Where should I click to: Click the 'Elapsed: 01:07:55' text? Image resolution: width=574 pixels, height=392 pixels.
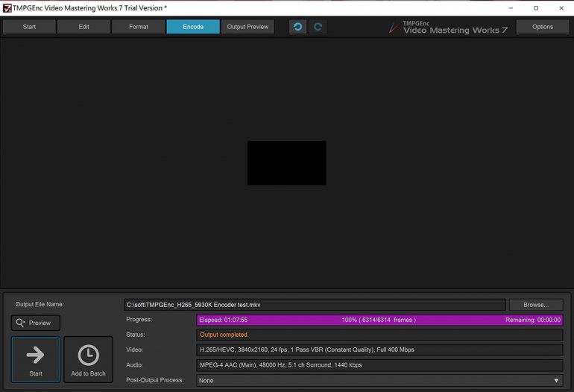pos(224,320)
